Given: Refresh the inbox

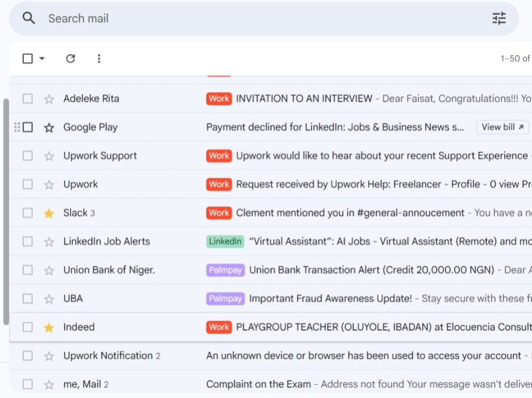Looking at the screenshot, I should (70, 58).
